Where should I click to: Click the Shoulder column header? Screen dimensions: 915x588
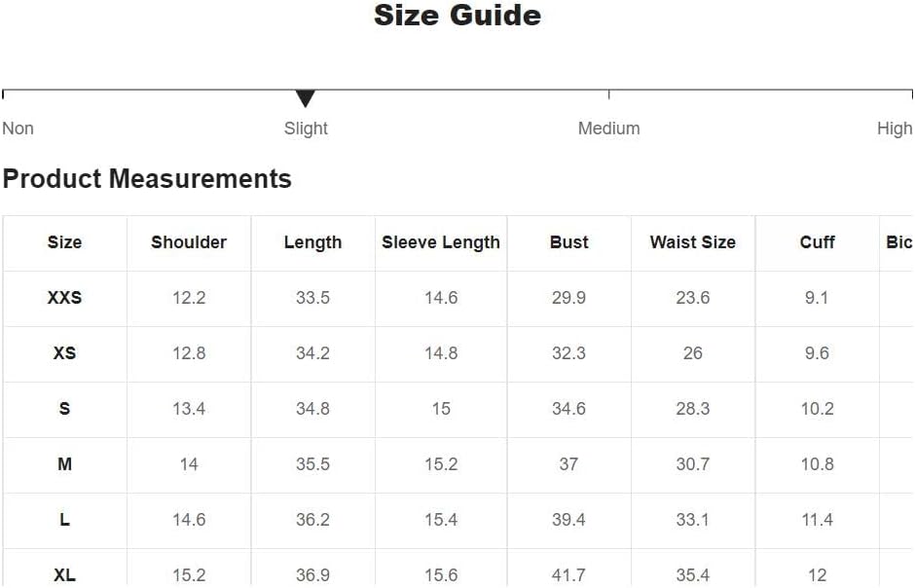tap(189, 242)
